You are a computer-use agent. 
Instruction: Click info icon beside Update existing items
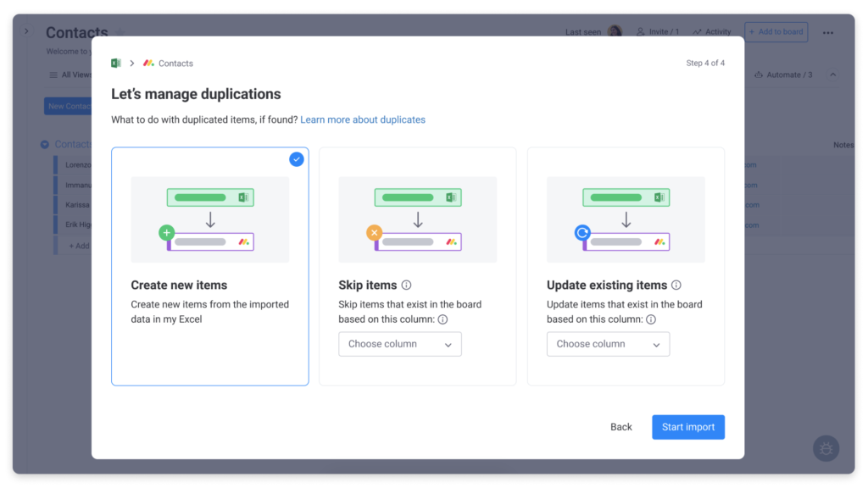coord(676,286)
